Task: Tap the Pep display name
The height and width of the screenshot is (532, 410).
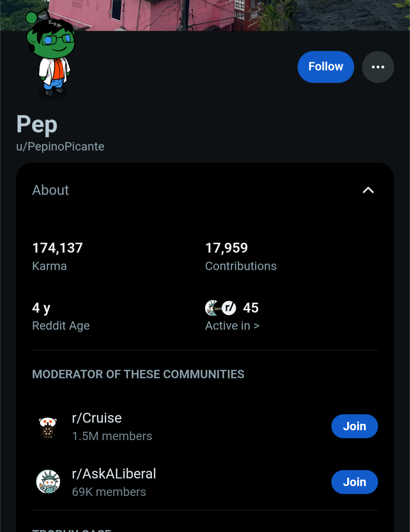Action: (37, 125)
